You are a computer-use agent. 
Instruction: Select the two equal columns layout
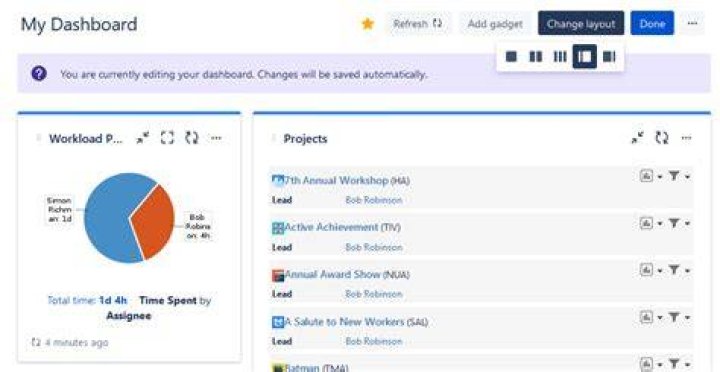535,56
